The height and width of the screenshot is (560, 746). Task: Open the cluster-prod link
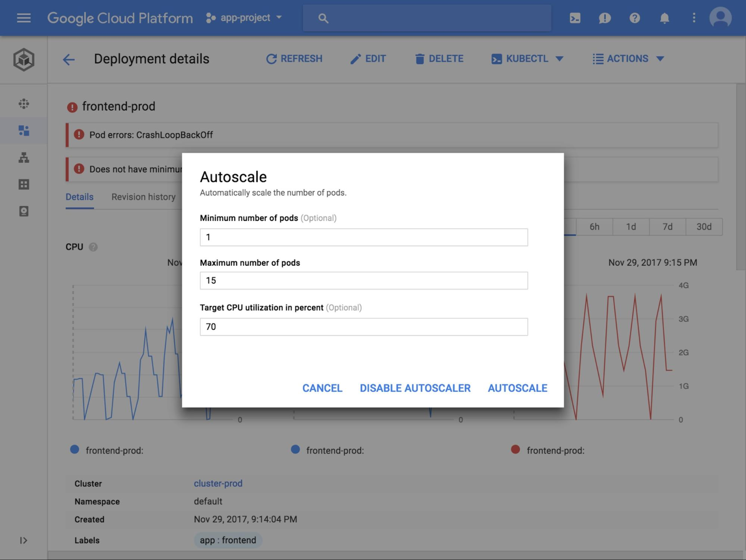[x=218, y=484]
